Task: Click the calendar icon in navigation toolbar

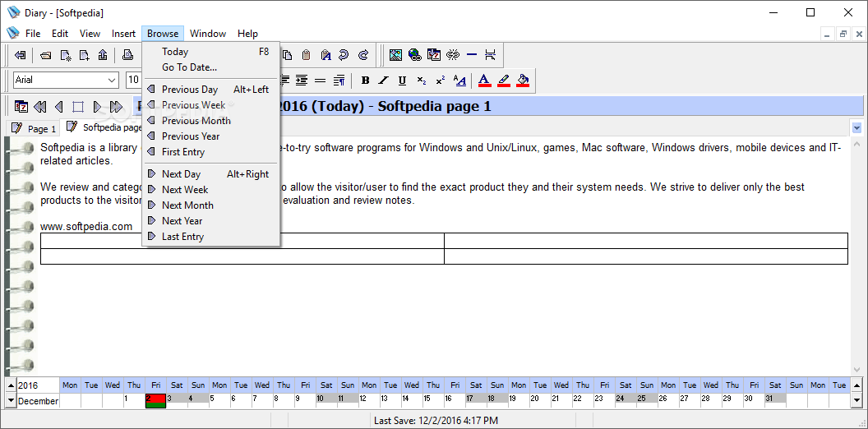Action: point(21,106)
